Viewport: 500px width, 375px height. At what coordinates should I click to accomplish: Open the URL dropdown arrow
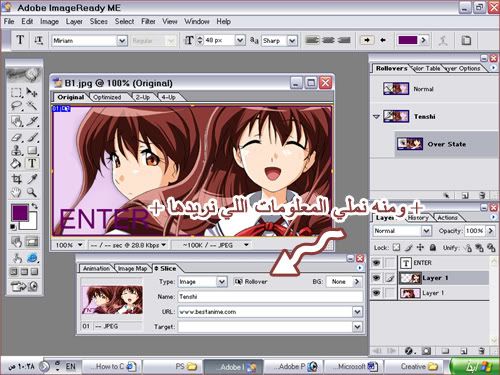(357, 312)
